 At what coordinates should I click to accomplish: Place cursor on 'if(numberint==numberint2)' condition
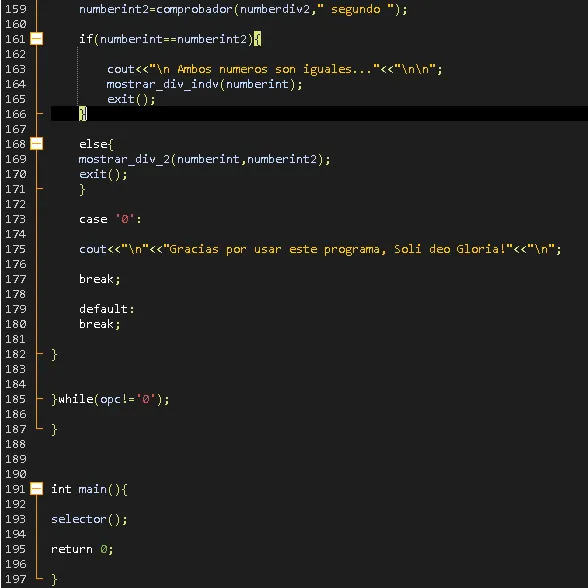[x=166, y=39]
